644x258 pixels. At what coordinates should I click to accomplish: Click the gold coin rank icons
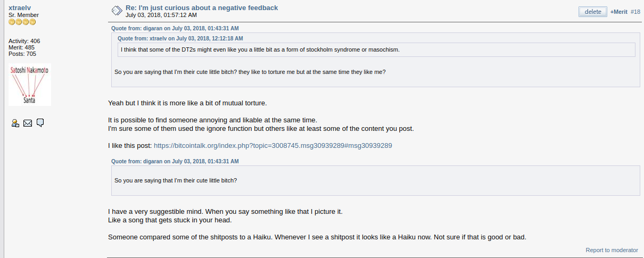pyautogui.click(x=22, y=22)
